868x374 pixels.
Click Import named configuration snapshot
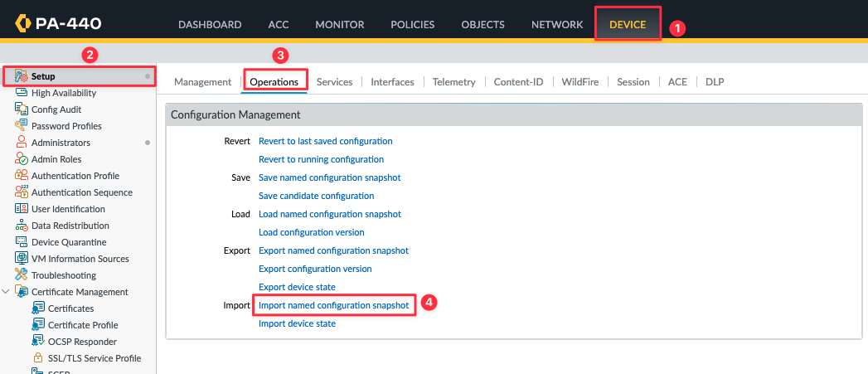point(334,305)
